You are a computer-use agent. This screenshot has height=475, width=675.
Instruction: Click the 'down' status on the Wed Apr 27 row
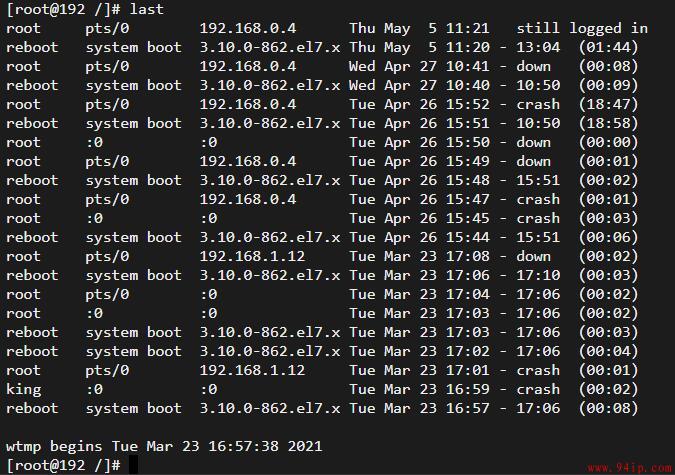534,67
